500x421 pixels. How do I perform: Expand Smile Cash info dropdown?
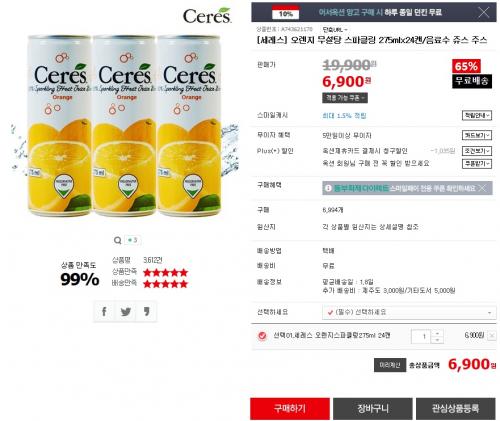(477, 115)
